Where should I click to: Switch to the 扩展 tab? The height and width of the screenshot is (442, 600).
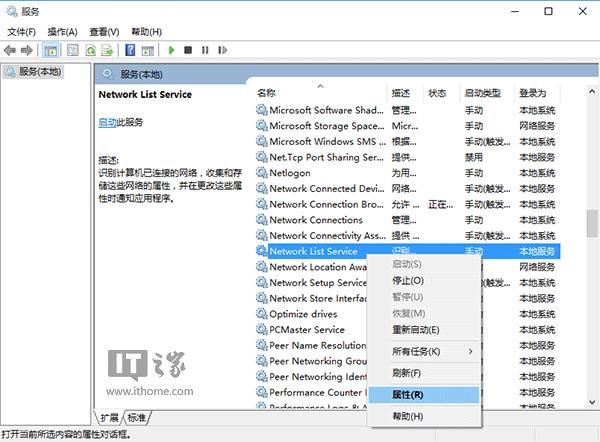[x=109, y=418]
